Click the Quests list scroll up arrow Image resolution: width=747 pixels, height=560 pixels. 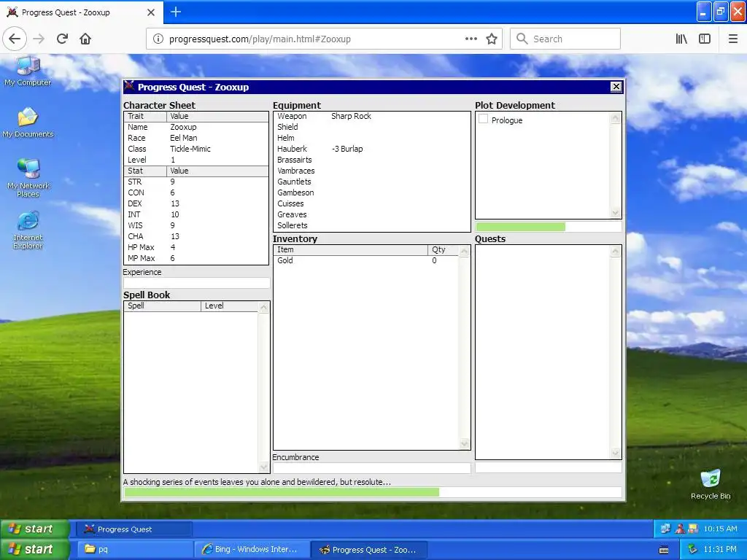tap(616, 252)
